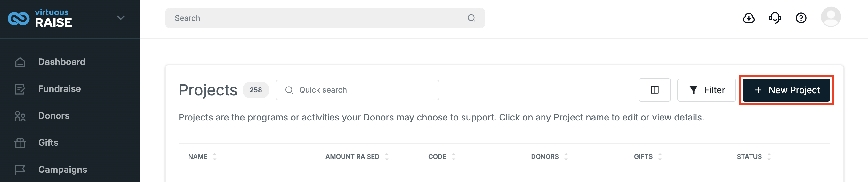Open the help question mark icon
This screenshot has width=868, height=182.
pyautogui.click(x=800, y=18)
